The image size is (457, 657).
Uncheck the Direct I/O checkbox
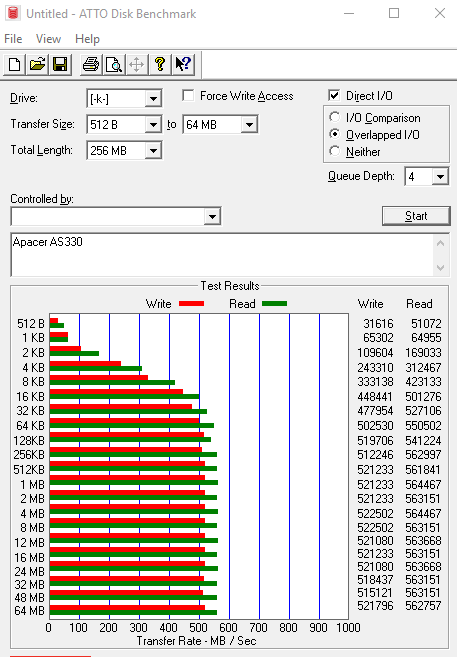point(334,96)
